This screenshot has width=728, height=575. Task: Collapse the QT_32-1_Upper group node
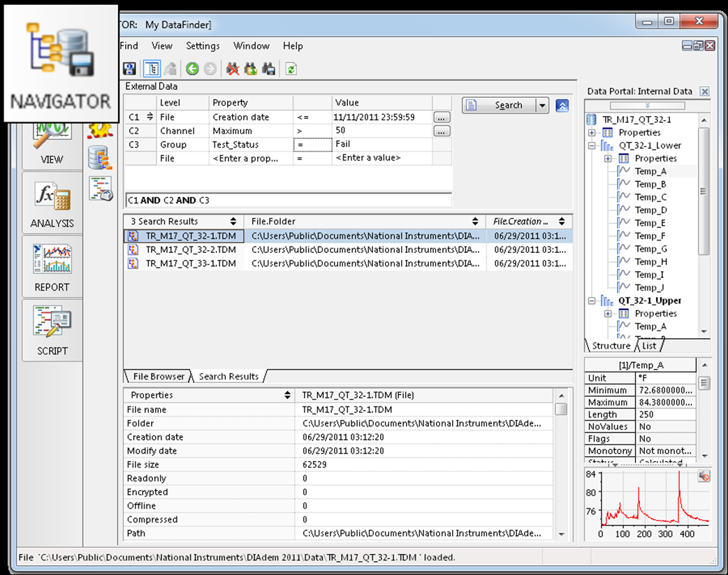[592, 301]
